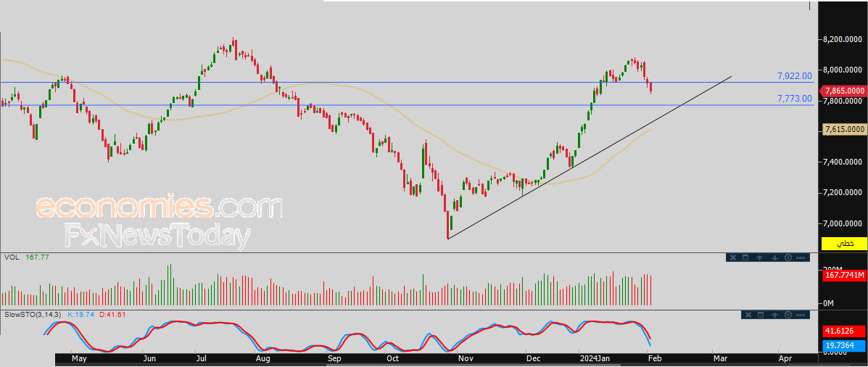Click the May label on time axis

click(x=79, y=359)
